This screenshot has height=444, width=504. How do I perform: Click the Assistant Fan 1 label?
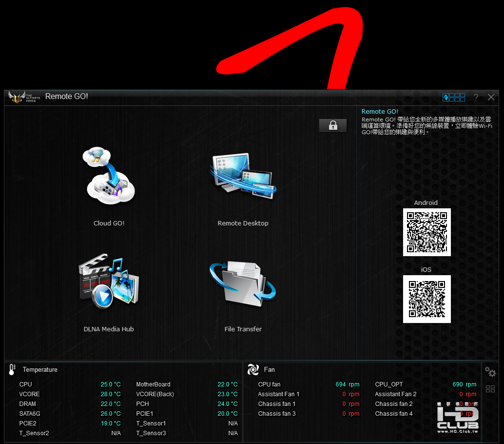click(x=279, y=394)
